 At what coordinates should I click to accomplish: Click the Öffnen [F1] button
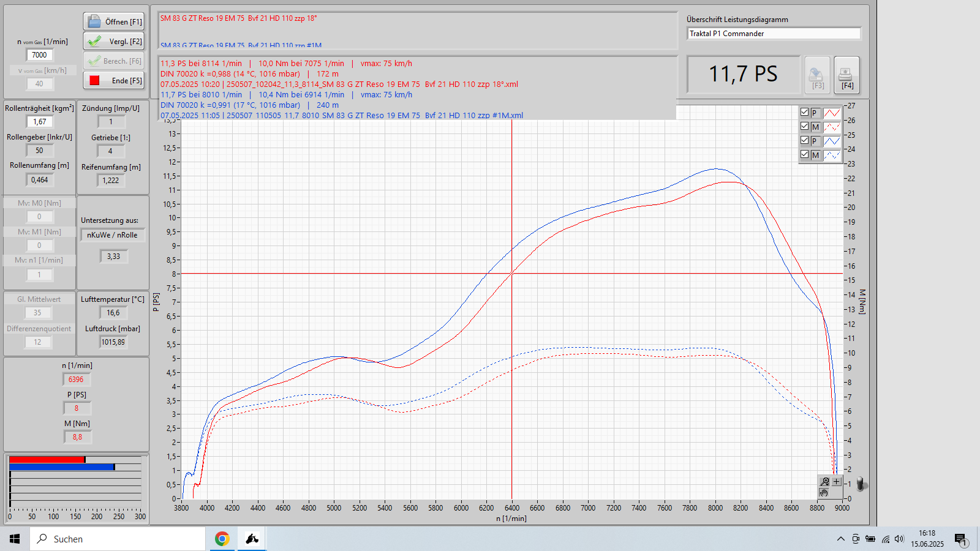pos(114,21)
